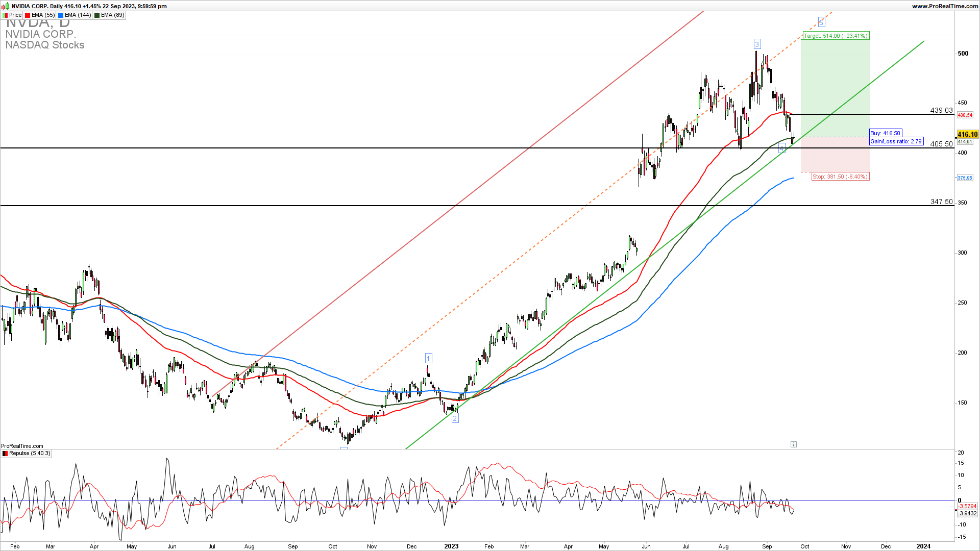This screenshot has width=980, height=551.
Task: Click the green EMA value tag 414.91
Action: [965, 142]
